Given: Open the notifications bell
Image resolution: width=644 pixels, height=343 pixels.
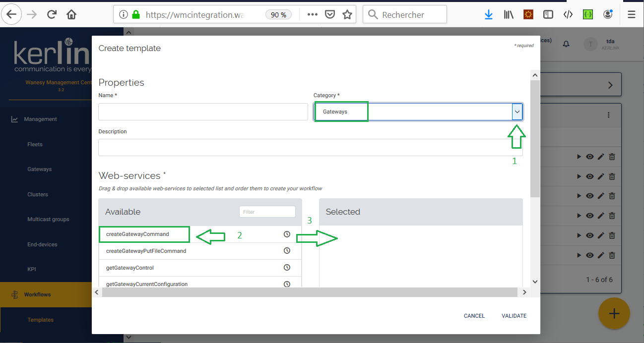Looking at the screenshot, I should click(x=566, y=44).
